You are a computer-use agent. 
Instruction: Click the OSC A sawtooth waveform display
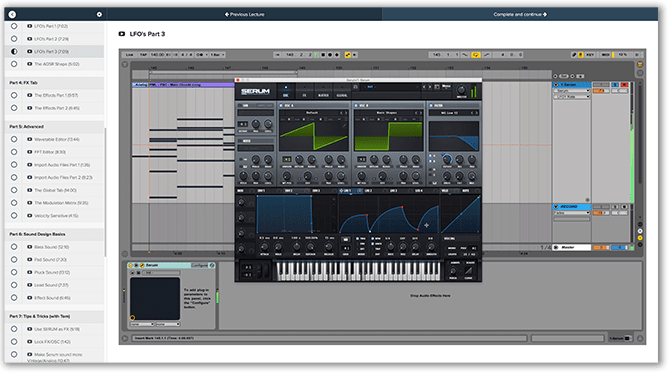click(x=314, y=135)
